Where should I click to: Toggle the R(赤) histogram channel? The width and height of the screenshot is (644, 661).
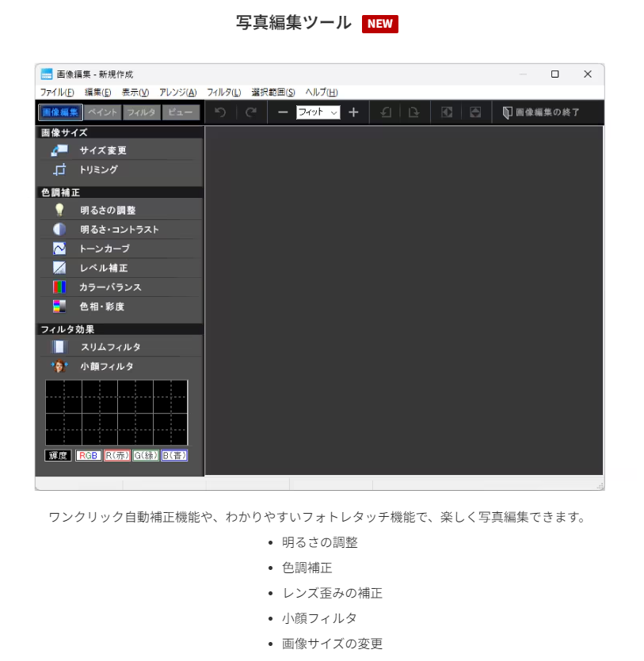(x=116, y=456)
